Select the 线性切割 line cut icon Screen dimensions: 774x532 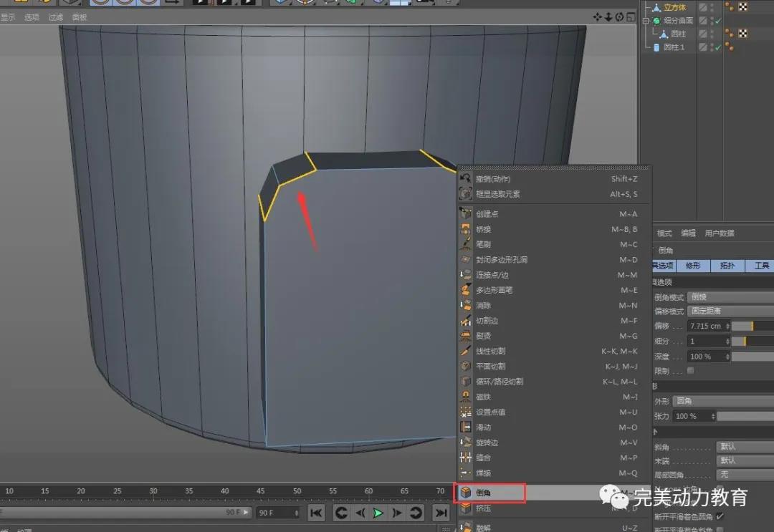click(x=466, y=352)
